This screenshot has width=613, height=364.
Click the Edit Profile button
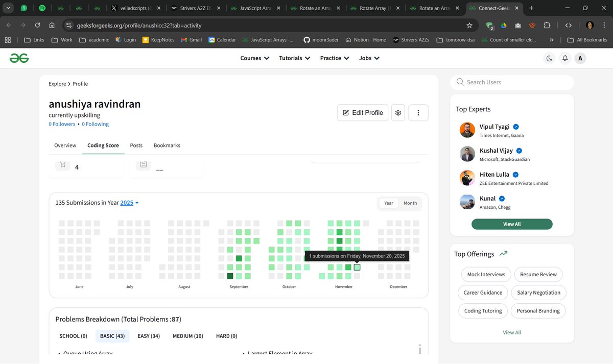363,113
